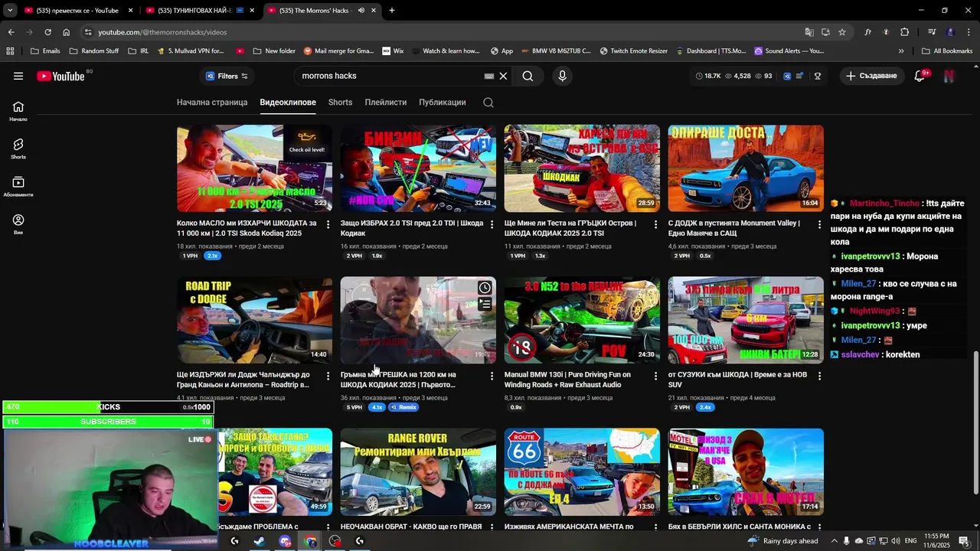
Task: Go to YouTube home via the logo
Action: pos(60,76)
